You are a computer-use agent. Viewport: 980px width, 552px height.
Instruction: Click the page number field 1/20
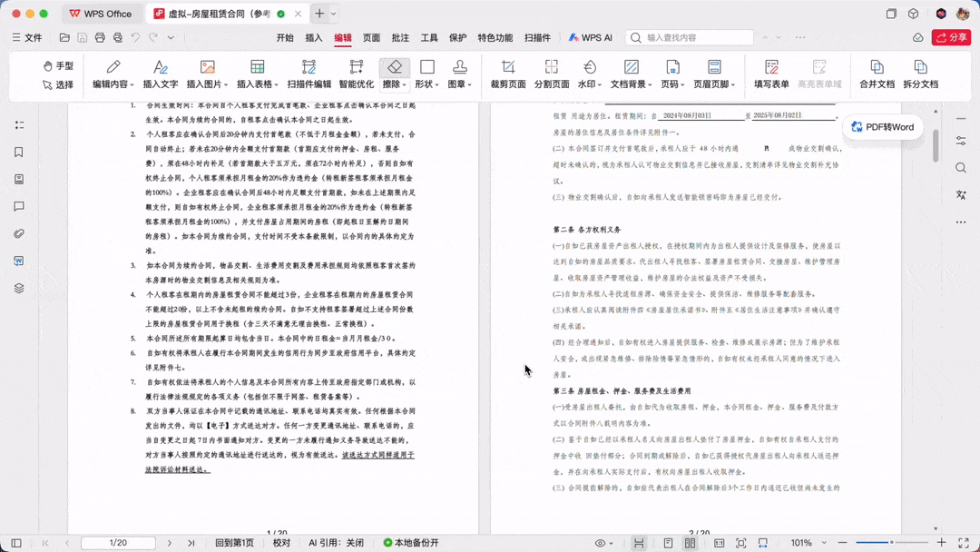(x=118, y=543)
